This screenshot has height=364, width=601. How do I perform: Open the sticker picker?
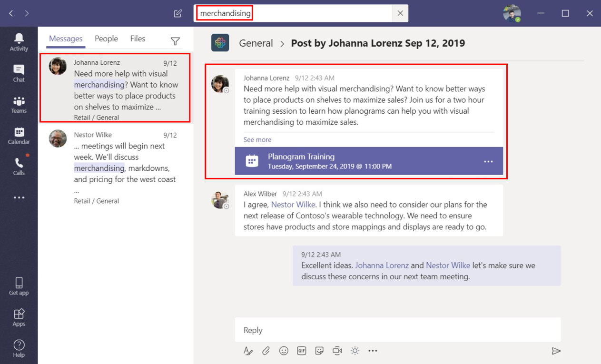point(319,351)
